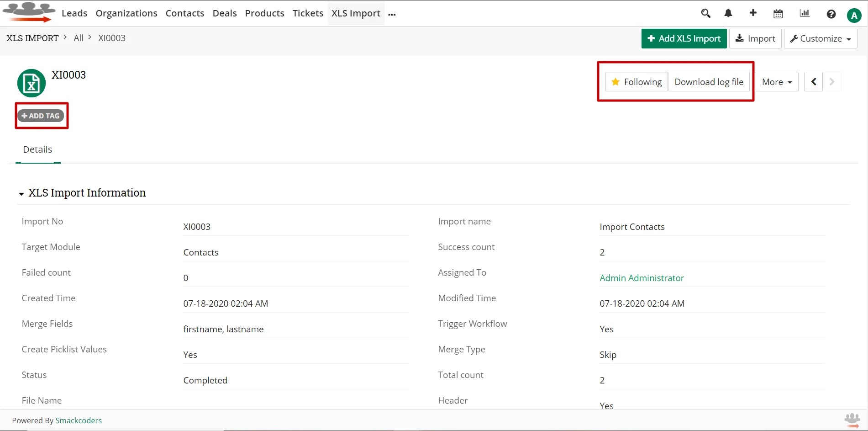Open the calendar icon in the header

pyautogui.click(x=778, y=13)
